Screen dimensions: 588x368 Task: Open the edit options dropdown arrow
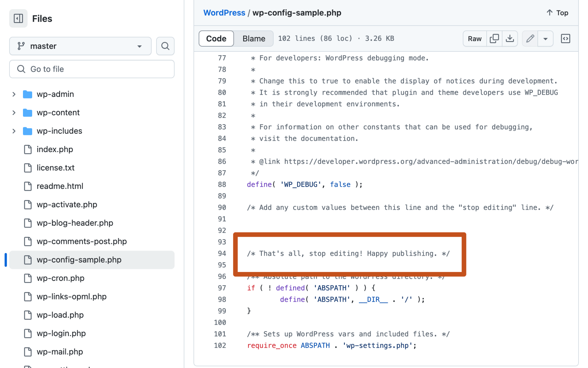coord(545,38)
